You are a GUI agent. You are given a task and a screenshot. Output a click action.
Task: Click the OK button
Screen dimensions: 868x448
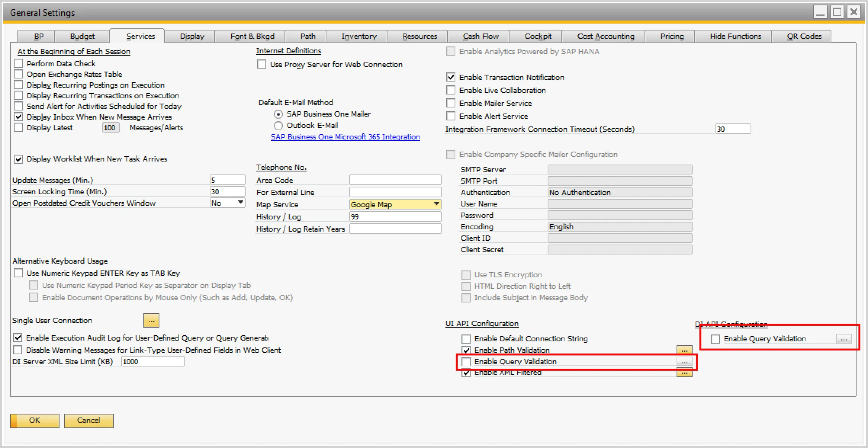(x=35, y=421)
